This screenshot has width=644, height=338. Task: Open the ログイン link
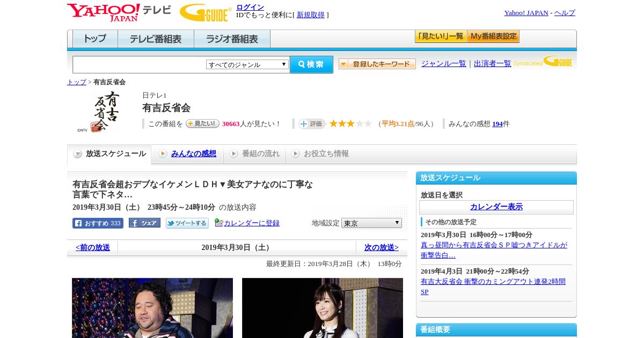pyautogui.click(x=250, y=7)
